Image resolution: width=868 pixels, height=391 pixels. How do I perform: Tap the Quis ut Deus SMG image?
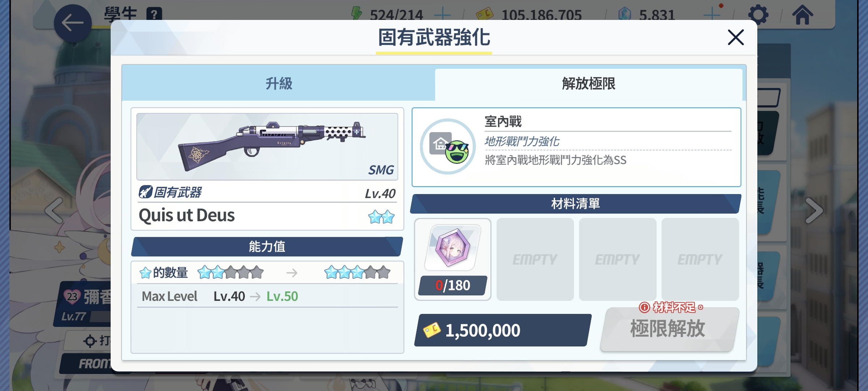click(x=267, y=147)
